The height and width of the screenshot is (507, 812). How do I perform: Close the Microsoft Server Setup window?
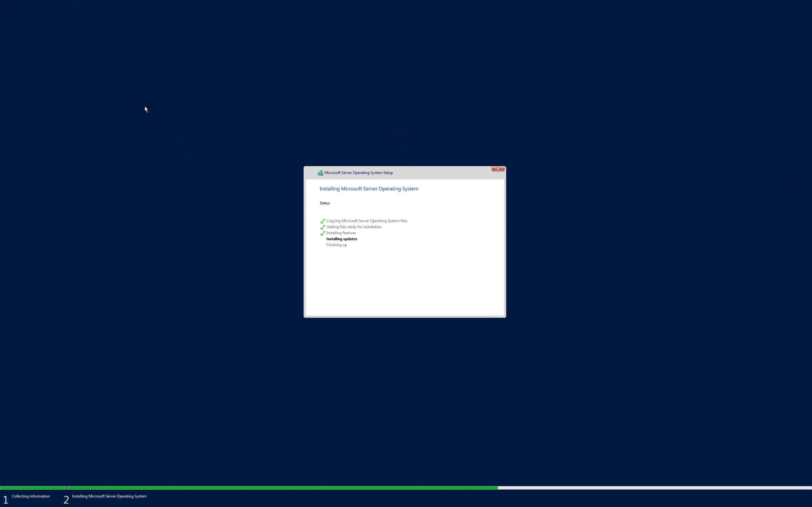point(498,169)
